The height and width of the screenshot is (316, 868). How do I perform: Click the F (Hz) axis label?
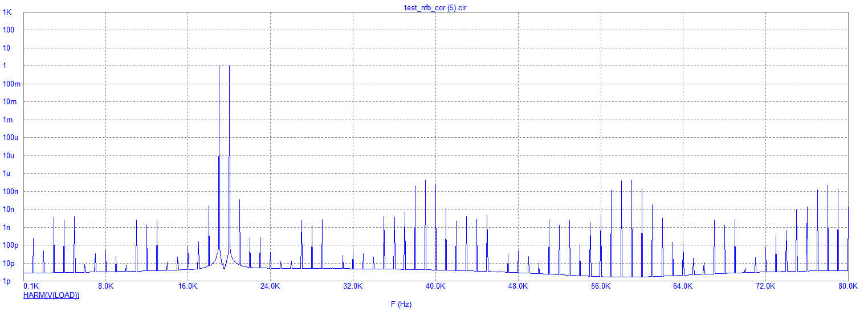click(401, 305)
